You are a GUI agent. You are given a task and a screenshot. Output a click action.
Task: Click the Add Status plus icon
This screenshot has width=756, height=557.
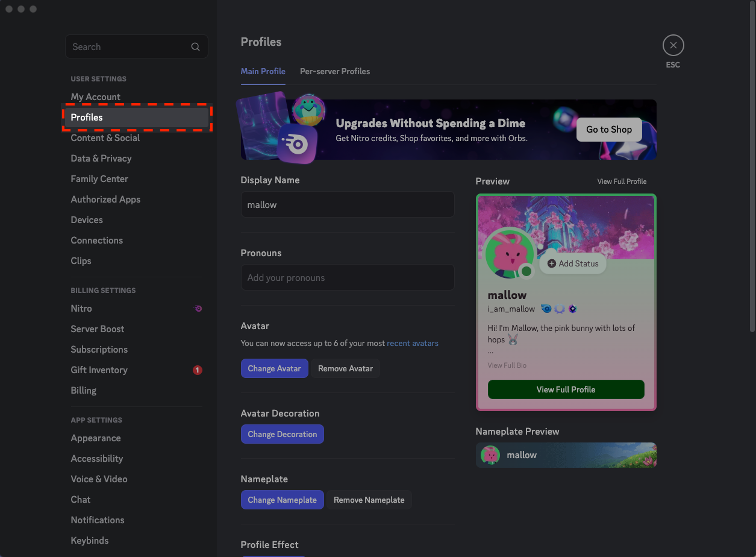click(552, 263)
